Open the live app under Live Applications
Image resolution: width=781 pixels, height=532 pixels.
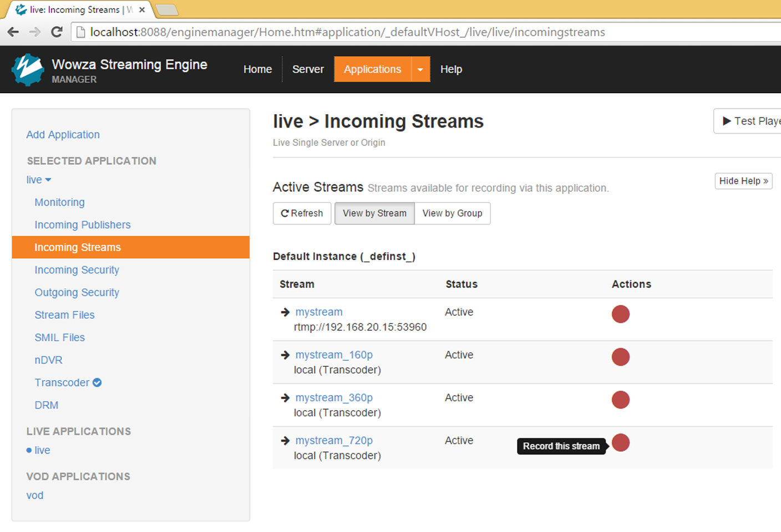(42, 451)
